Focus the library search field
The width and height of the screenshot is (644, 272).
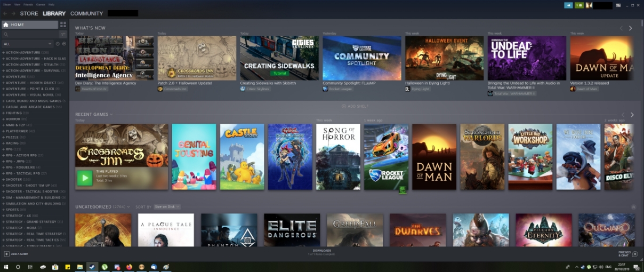[x=30, y=34]
